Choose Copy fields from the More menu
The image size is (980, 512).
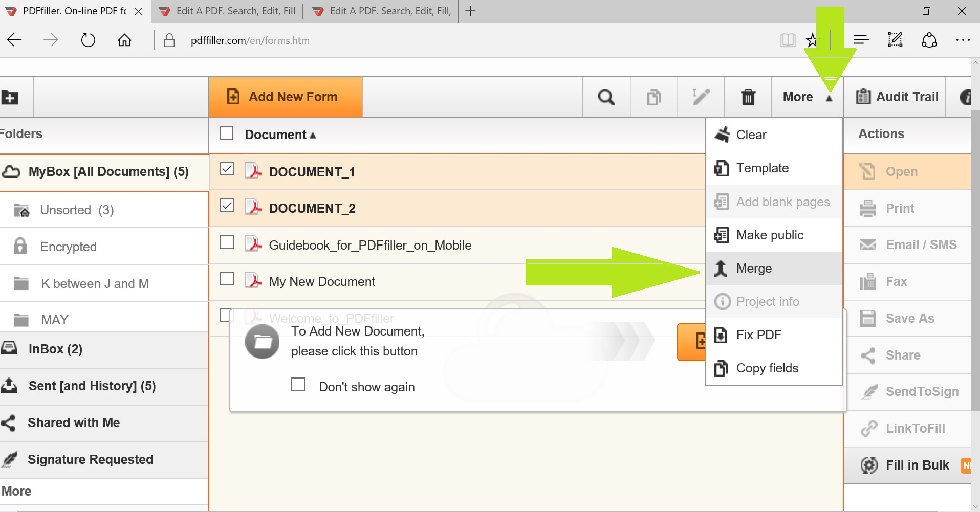pyautogui.click(x=774, y=368)
